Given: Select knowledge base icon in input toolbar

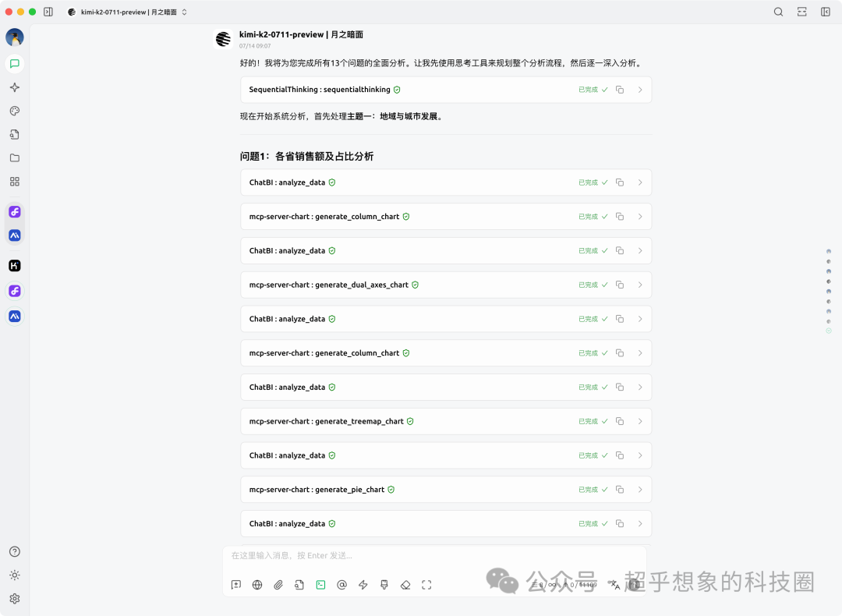Looking at the screenshot, I should coord(299,585).
